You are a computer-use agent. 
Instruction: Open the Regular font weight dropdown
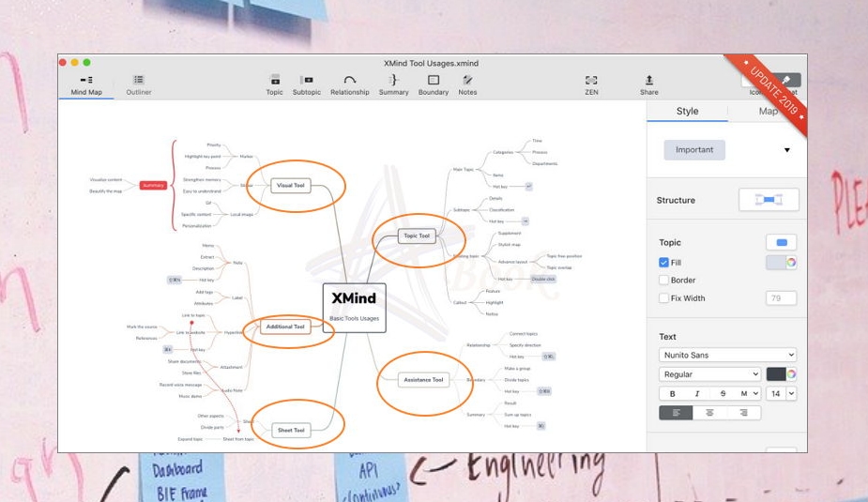[709, 374]
